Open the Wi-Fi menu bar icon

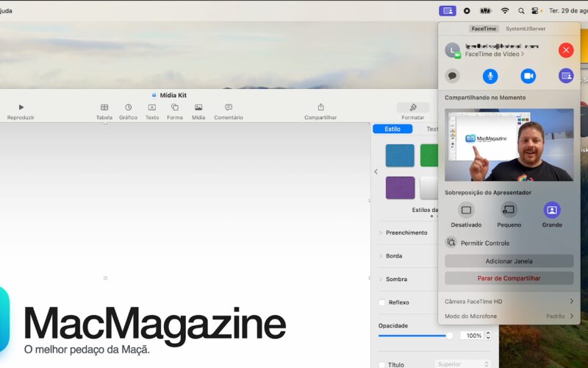click(505, 11)
